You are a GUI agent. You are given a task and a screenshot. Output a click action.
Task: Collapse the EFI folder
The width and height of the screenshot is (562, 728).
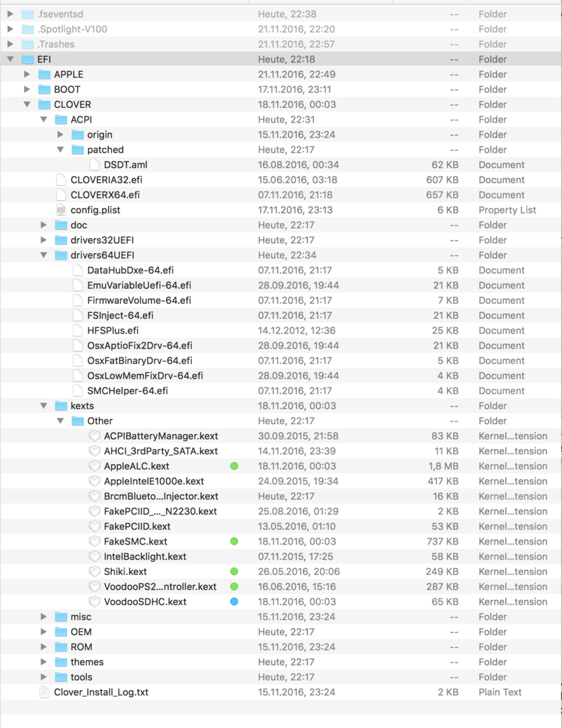click(x=10, y=59)
